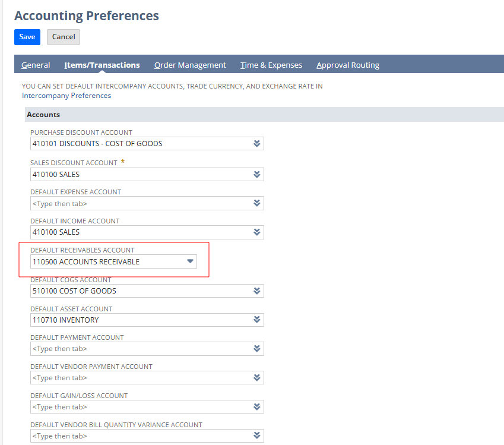Click the Save button

tap(27, 37)
